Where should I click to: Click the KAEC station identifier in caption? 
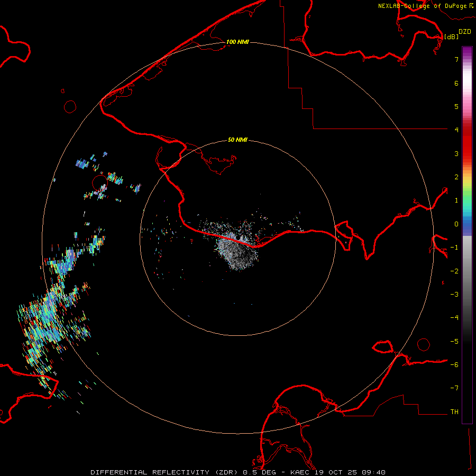[300, 472]
